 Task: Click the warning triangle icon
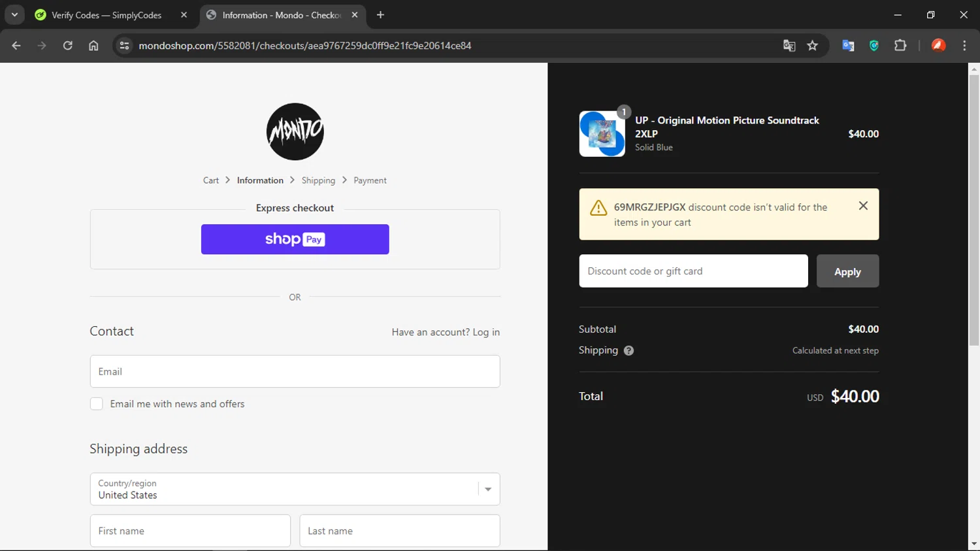coord(598,208)
